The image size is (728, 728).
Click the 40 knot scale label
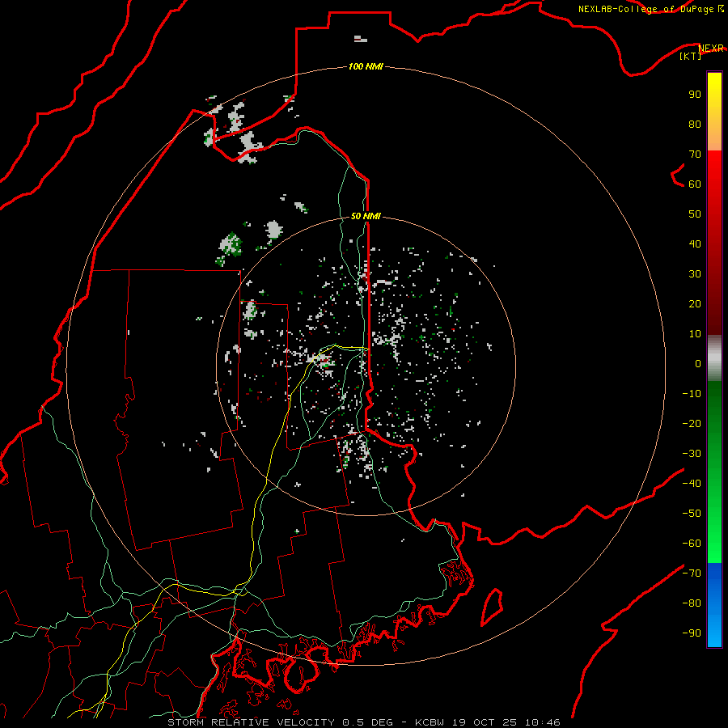click(695, 244)
